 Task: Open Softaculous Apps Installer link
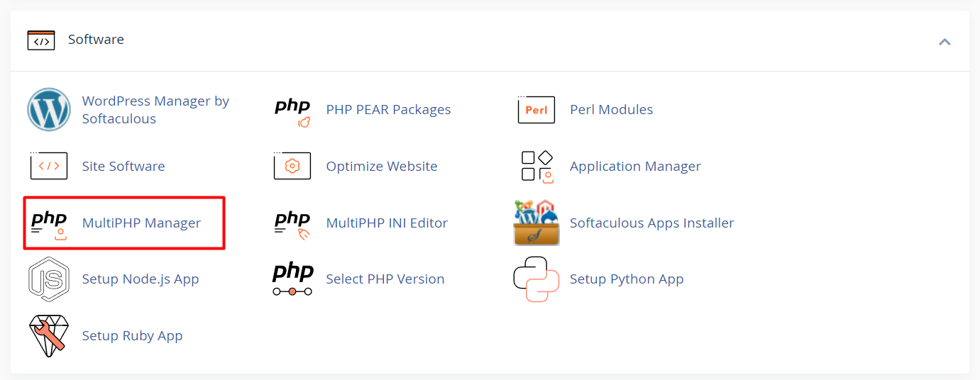(x=652, y=223)
